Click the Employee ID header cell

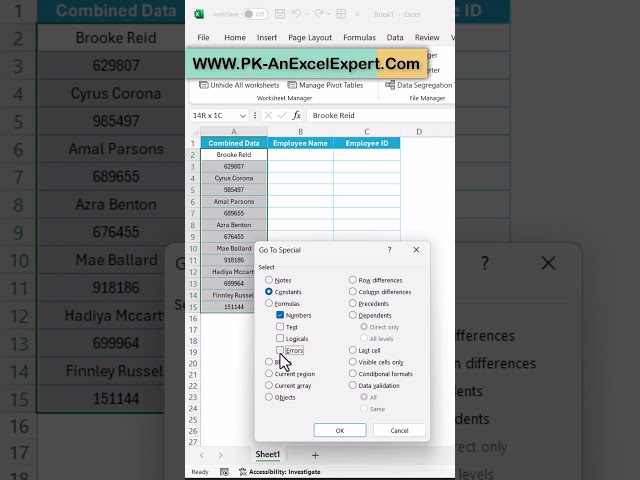pyautogui.click(x=367, y=143)
